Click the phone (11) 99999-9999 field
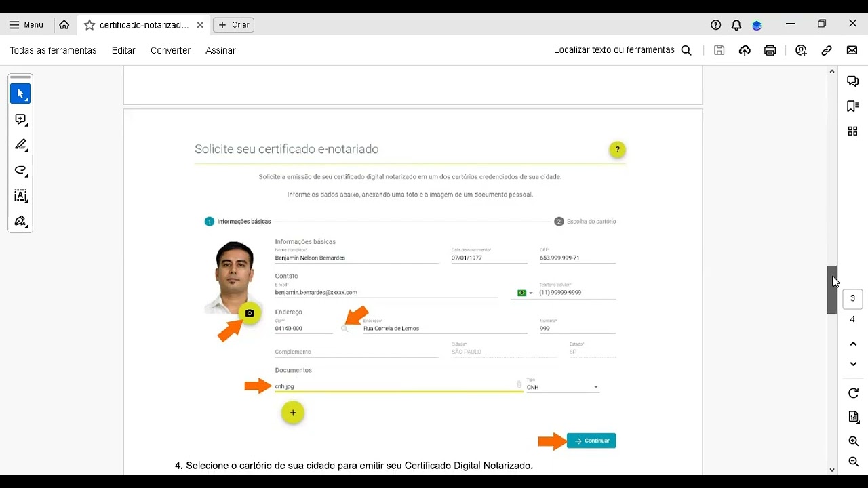The image size is (868, 488). point(578,293)
